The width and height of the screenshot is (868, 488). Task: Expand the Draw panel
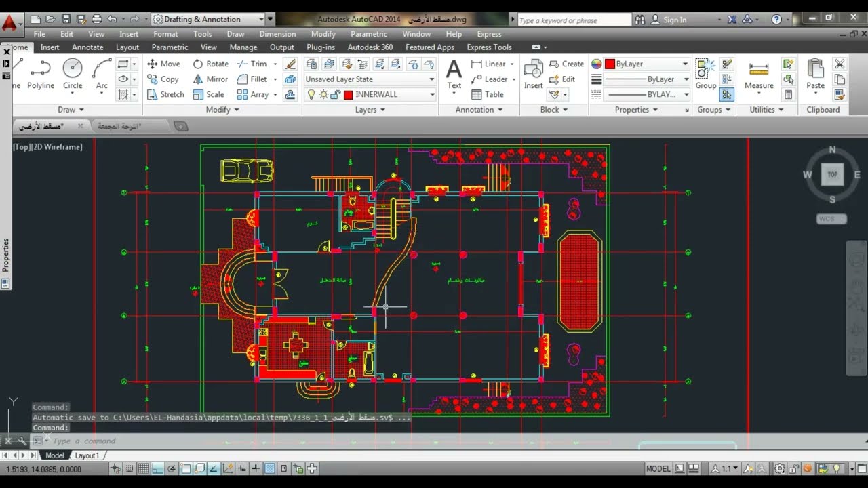tap(71, 110)
